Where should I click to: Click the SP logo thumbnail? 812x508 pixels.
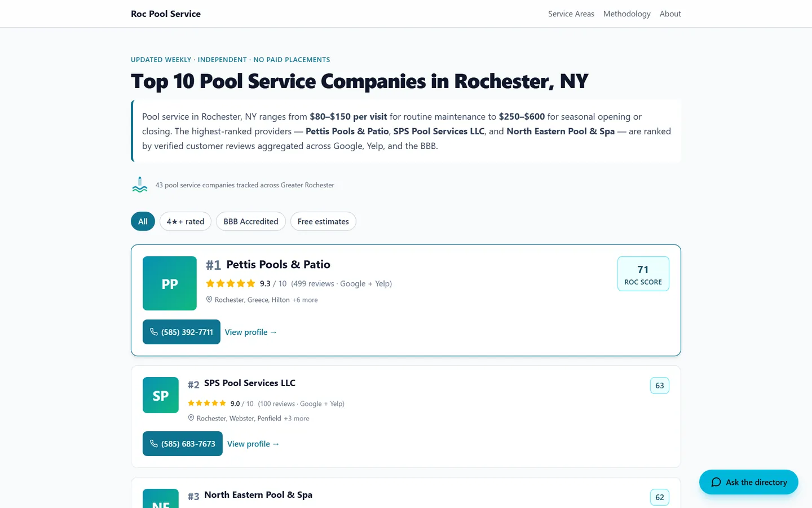[161, 395]
